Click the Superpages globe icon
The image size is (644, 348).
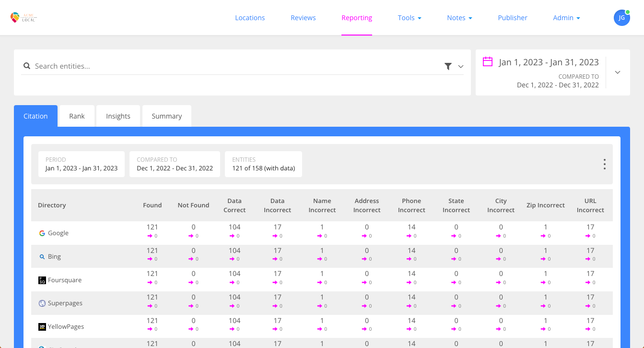point(41,303)
